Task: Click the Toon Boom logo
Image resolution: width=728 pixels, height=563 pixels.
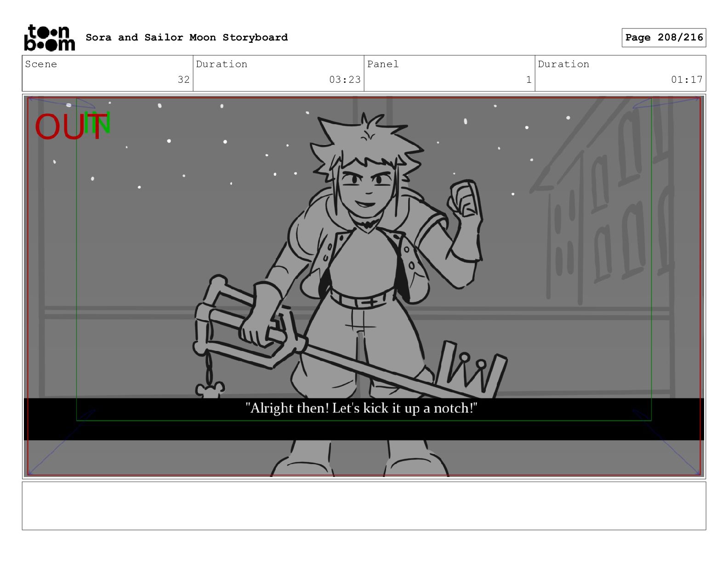Action: pos(49,38)
